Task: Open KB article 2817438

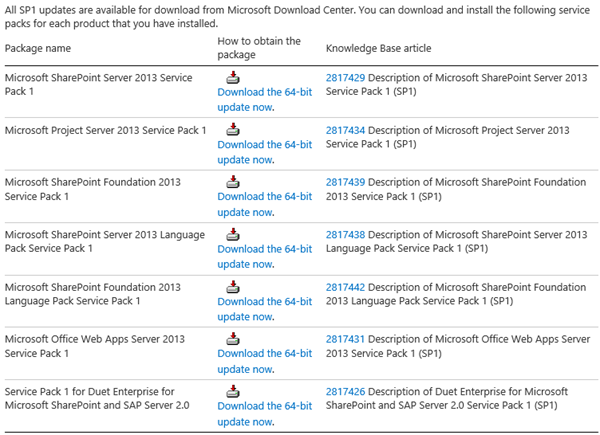Action: coord(345,235)
